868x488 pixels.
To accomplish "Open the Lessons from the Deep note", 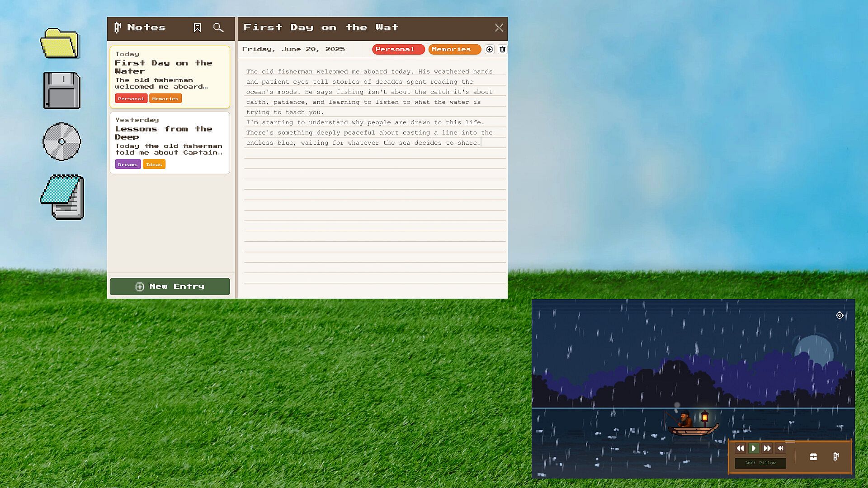I will 170,142.
